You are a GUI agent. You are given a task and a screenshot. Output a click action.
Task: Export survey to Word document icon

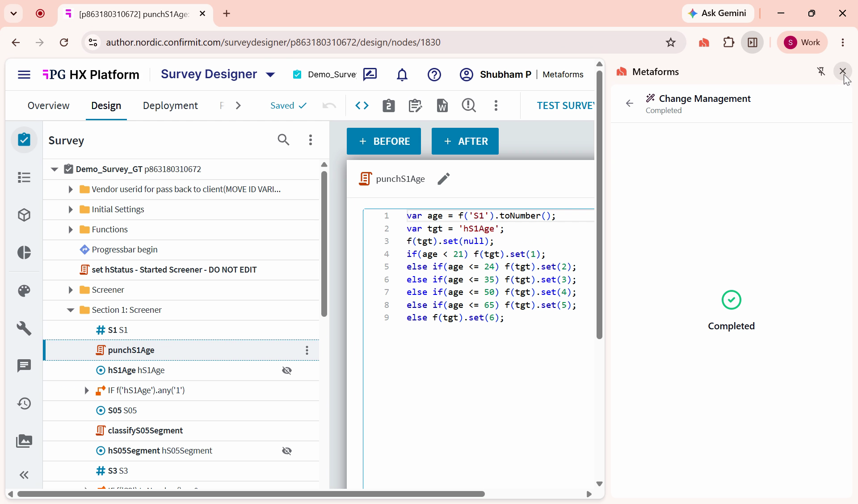point(442,105)
